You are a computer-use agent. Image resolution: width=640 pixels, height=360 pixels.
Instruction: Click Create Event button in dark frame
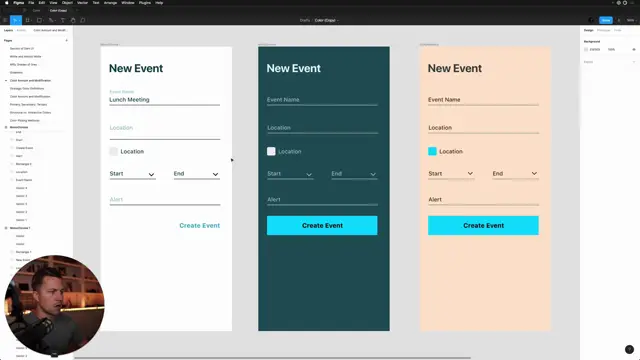click(x=322, y=225)
